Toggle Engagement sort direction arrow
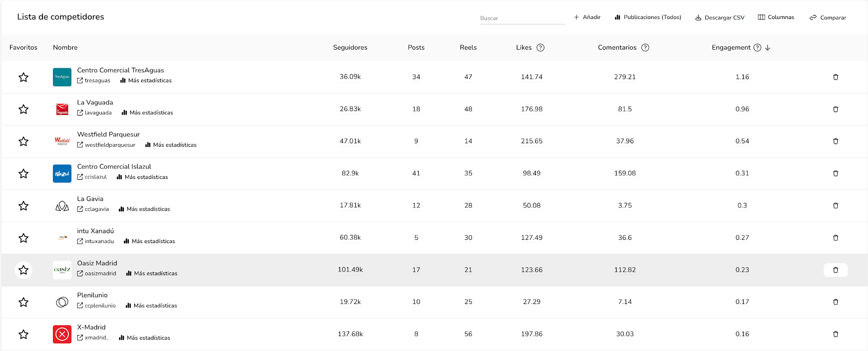Image resolution: width=868 pixels, height=351 pixels. click(768, 48)
